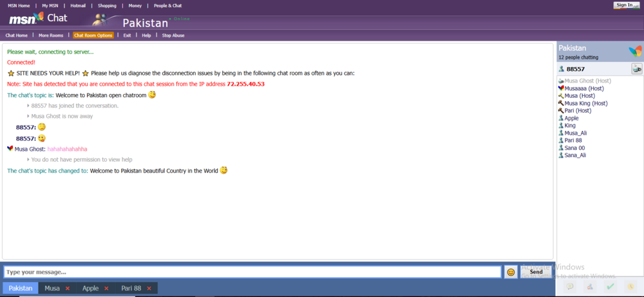Open Help in the chat menu bar
The width and height of the screenshot is (644, 297).
[x=147, y=35]
